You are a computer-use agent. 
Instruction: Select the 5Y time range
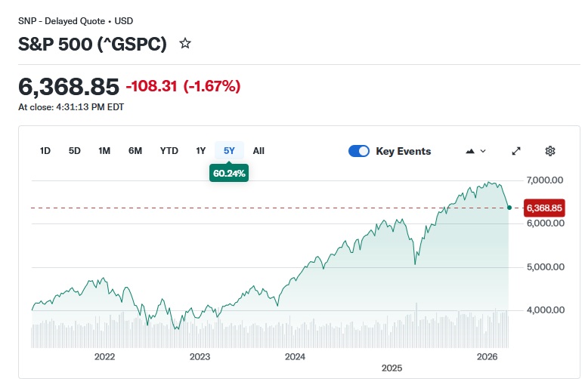click(x=229, y=151)
